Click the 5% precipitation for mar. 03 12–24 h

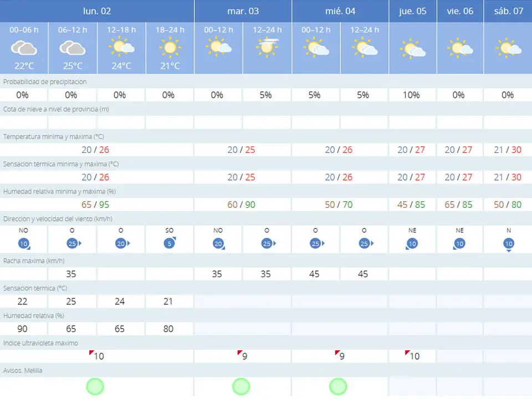pos(265,95)
